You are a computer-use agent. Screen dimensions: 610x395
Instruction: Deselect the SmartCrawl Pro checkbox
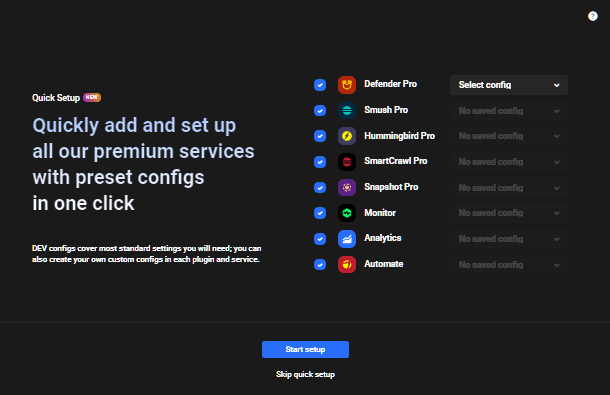320,162
